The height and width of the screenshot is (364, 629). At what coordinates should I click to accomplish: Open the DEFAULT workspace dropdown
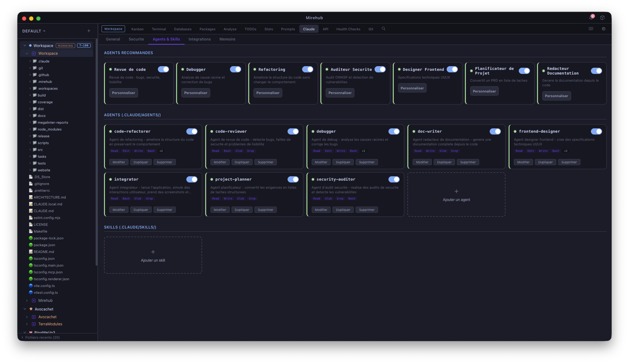tap(34, 31)
